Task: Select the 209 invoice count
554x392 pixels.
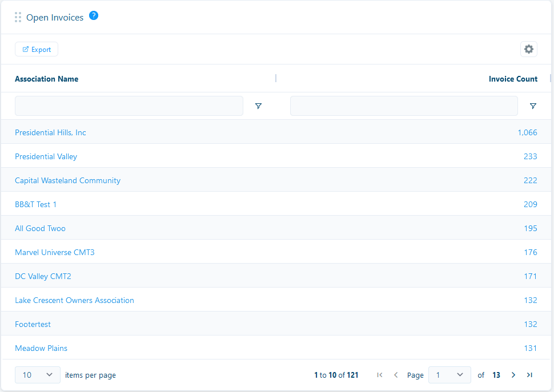Action: click(x=531, y=204)
